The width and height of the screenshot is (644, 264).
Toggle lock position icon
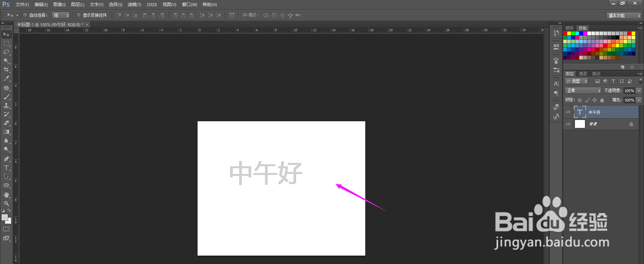click(x=594, y=100)
